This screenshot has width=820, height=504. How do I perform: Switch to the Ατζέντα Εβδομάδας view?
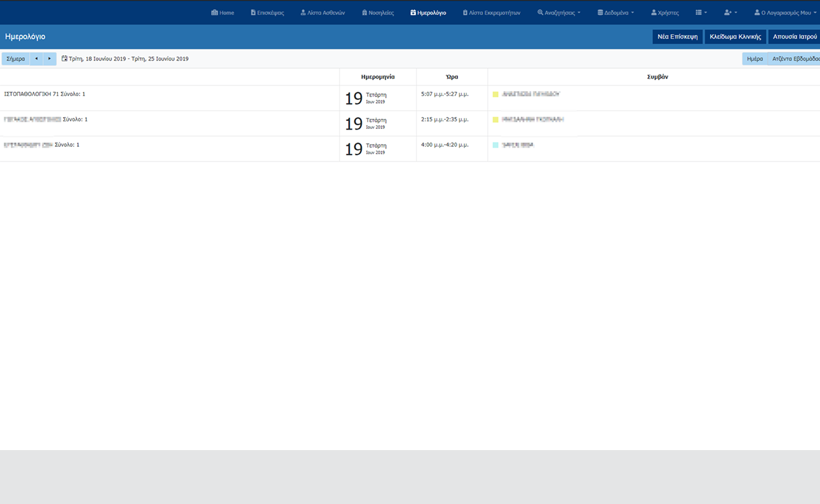pos(795,59)
